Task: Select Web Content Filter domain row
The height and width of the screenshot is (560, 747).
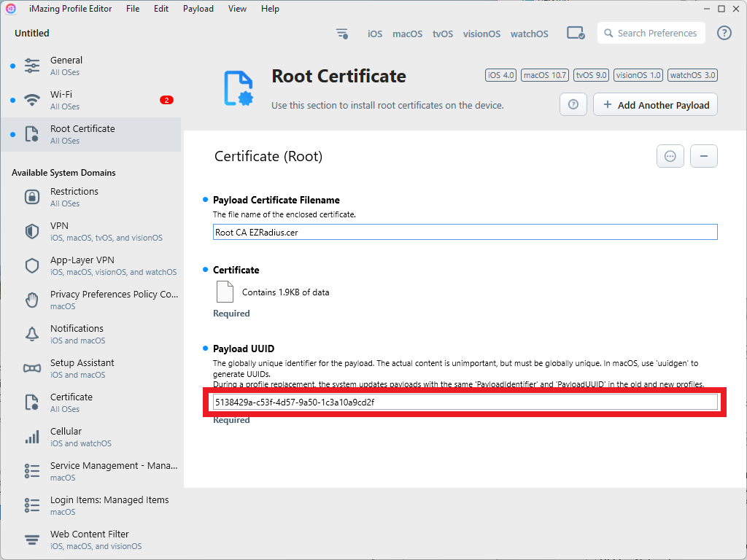Action: tap(90, 540)
